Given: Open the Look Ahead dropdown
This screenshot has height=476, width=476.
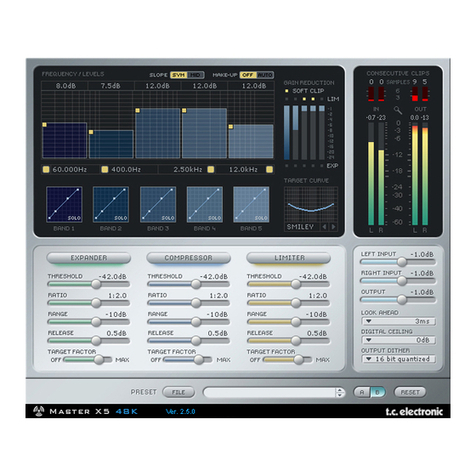Looking at the screenshot, I should click(399, 321).
